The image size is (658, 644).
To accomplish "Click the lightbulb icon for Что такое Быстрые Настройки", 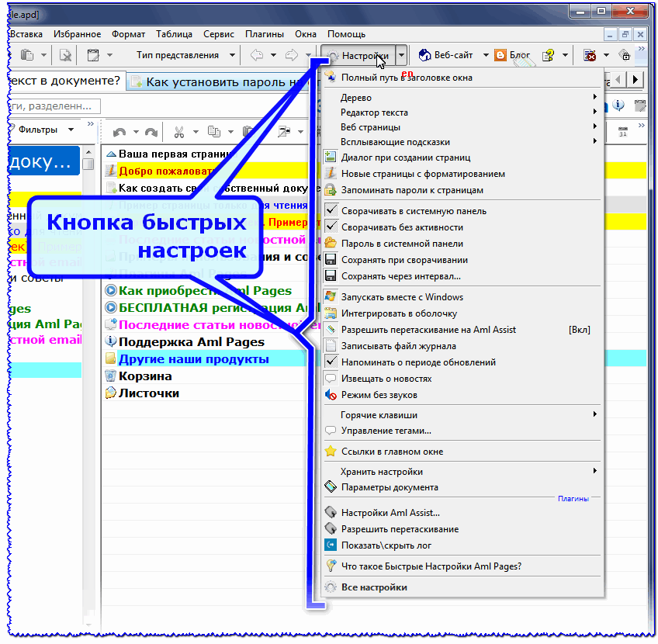I will 331,566.
